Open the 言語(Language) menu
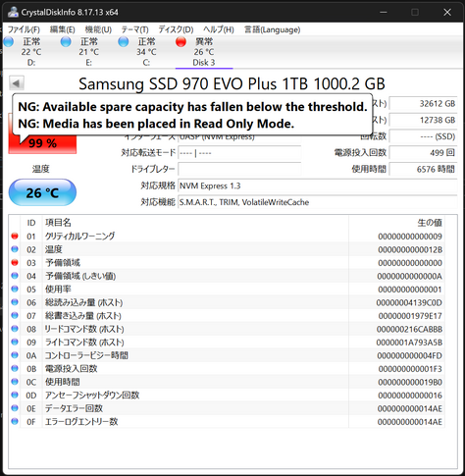Screen dimensions: 465x476 pyautogui.click(x=272, y=29)
